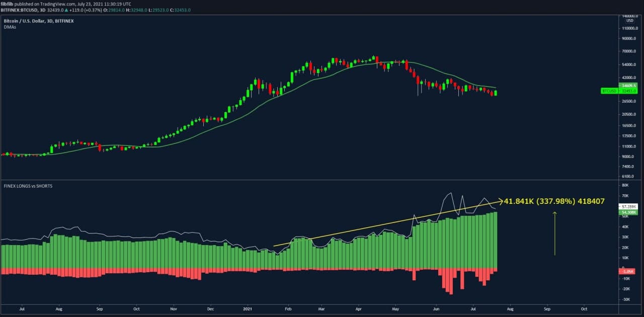Click the Nov label on time axis

click(x=173, y=308)
